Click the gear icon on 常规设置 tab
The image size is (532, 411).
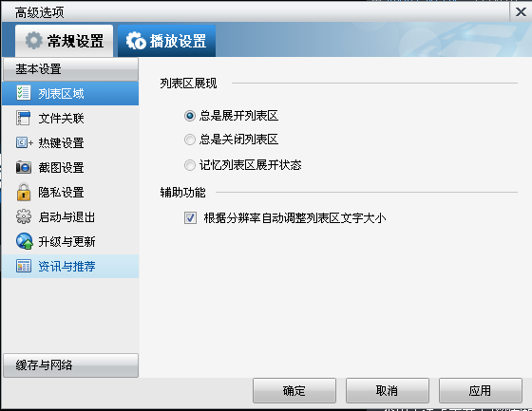point(33,41)
